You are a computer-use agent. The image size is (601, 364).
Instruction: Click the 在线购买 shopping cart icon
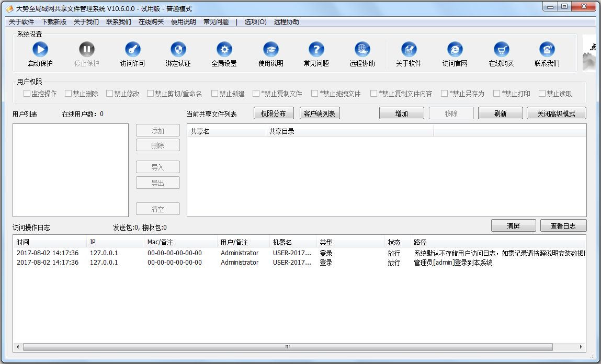[501, 53]
